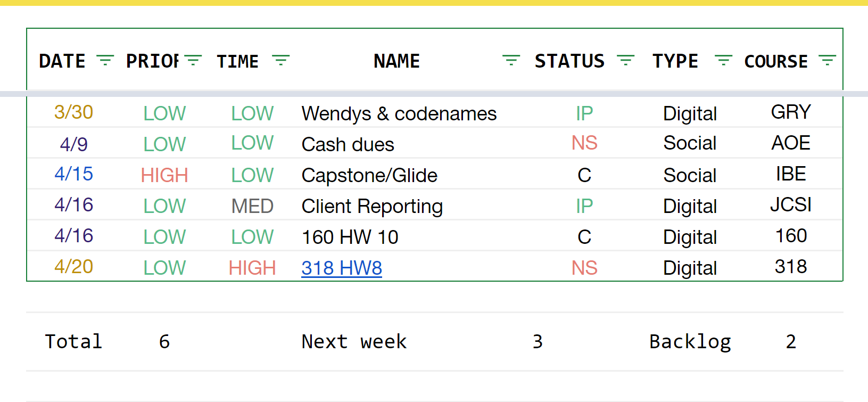Select the Wendys & codenames cell
The height and width of the screenshot is (402, 868).
[x=399, y=113]
